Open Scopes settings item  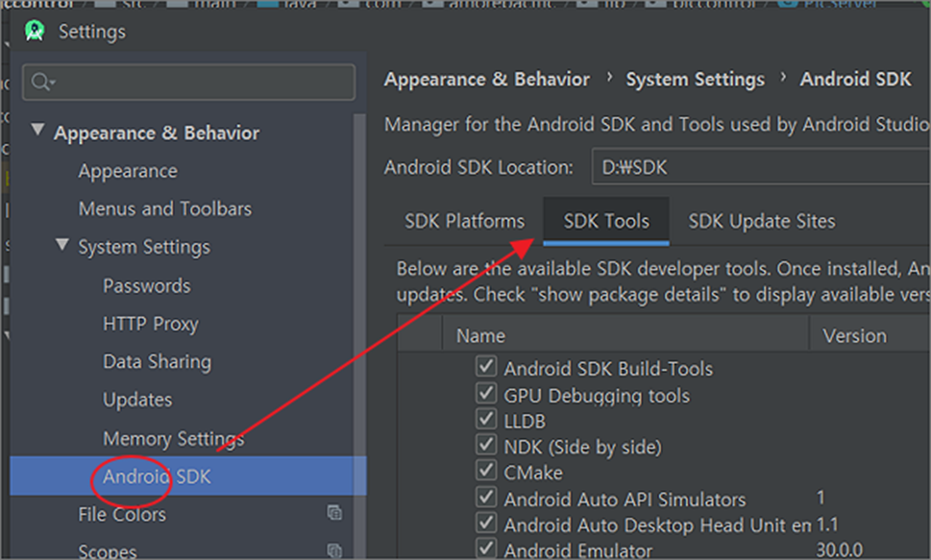(108, 551)
